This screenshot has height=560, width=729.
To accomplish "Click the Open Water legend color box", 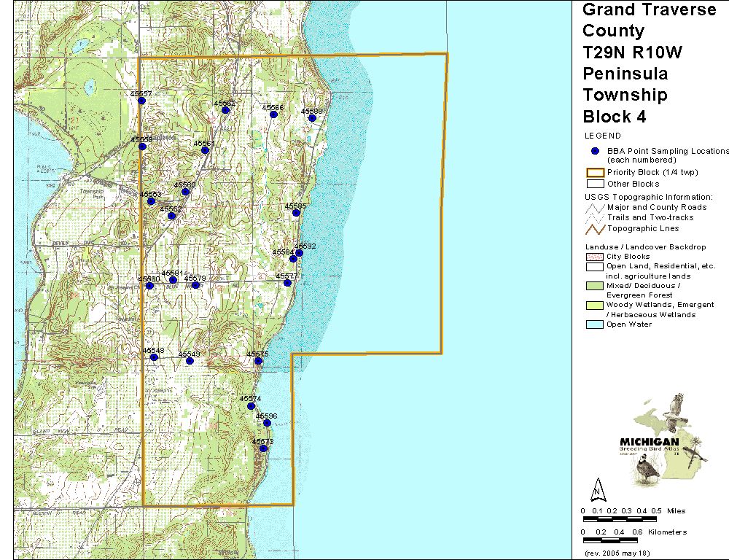I will (596, 324).
